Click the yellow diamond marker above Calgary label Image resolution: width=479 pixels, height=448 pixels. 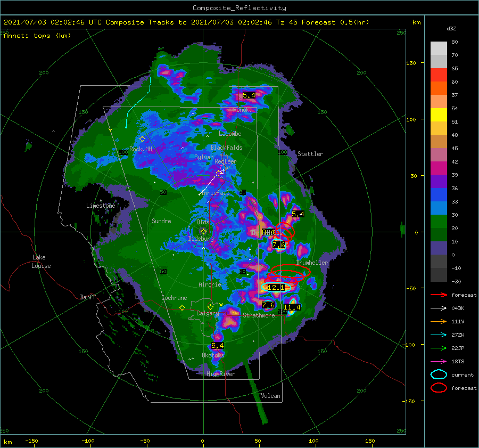pyautogui.click(x=210, y=307)
